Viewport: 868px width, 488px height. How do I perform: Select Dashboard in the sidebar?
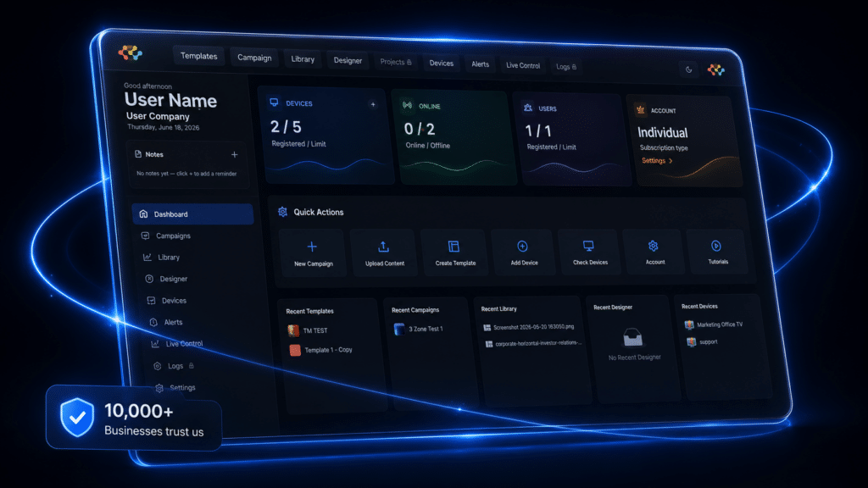tap(192, 214)
